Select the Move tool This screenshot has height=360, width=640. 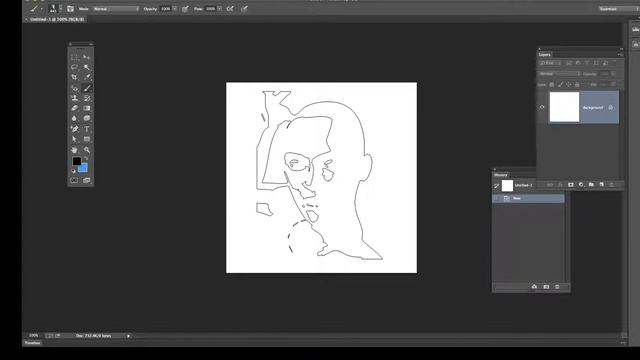pyautogui.click(x=87, y=57)
